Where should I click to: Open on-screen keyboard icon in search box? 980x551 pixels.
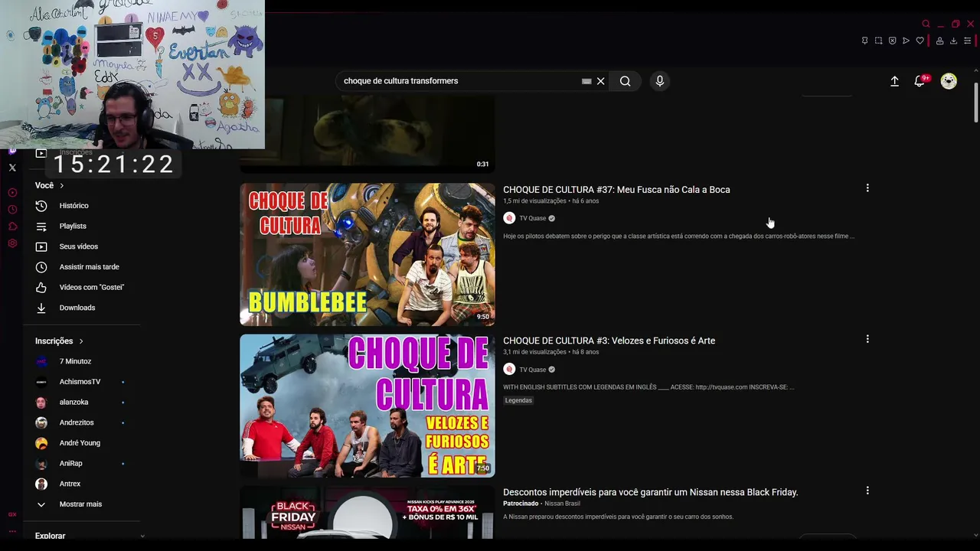[586, 81]
